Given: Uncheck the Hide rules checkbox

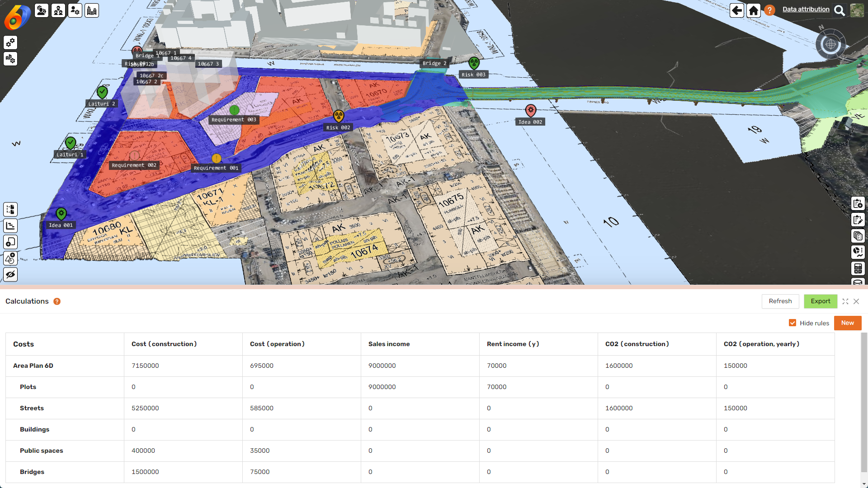Looking at the screenshot, I should [x=793, y=323].
